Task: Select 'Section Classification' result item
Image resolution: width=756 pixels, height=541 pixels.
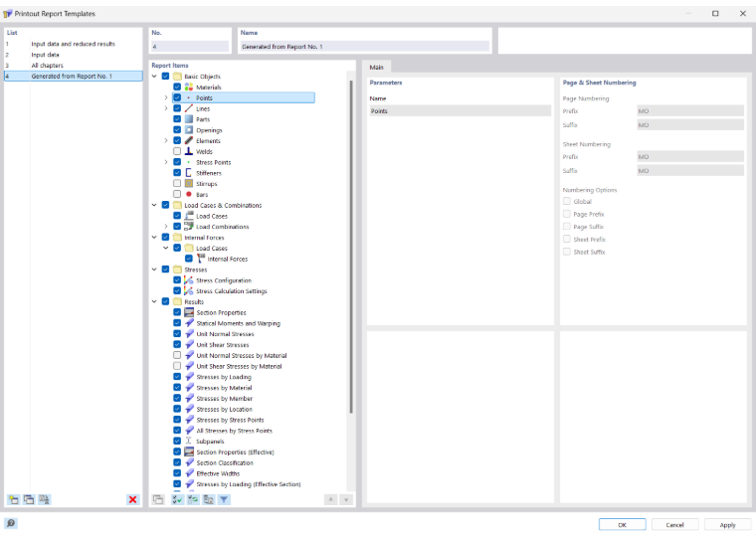Action: (x=225, y=462)
